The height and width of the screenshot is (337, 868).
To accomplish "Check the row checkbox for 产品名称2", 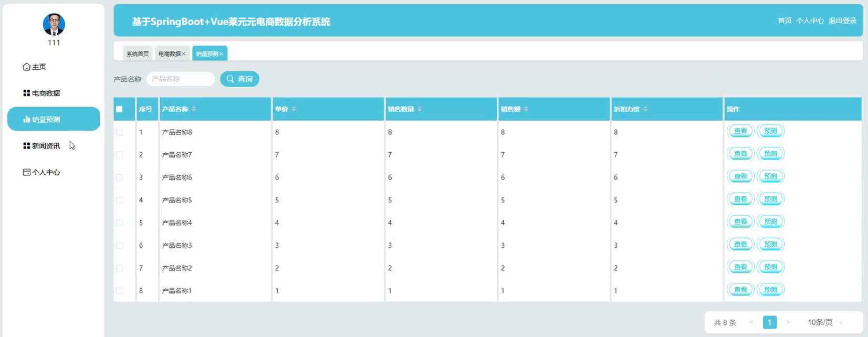I will click(x=119, y=268).
